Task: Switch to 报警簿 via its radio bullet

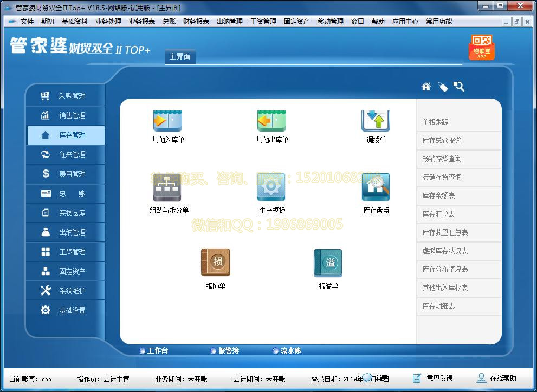Action: point(227,350)
